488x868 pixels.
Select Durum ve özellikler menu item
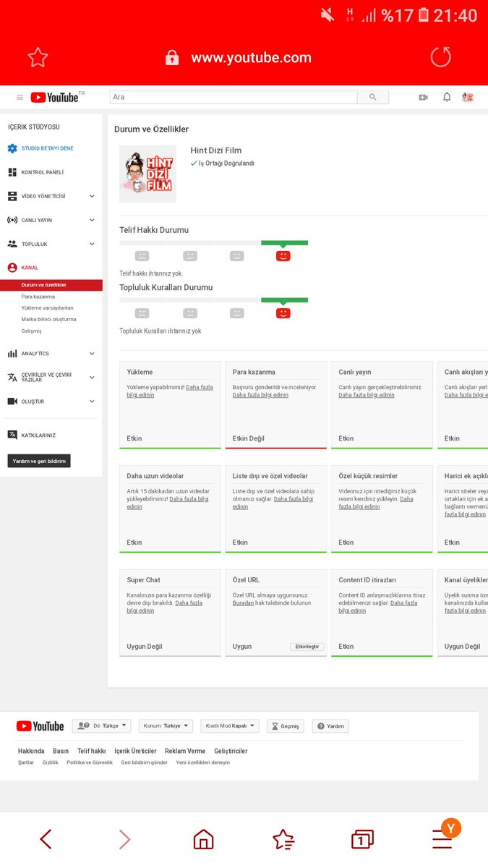pos(51,285)
